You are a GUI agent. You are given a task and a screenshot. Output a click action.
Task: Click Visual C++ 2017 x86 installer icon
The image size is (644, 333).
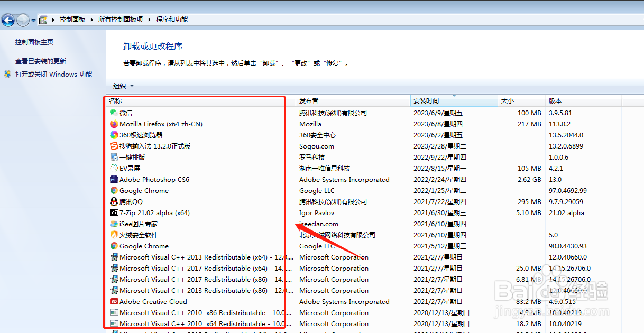[114, 279]
